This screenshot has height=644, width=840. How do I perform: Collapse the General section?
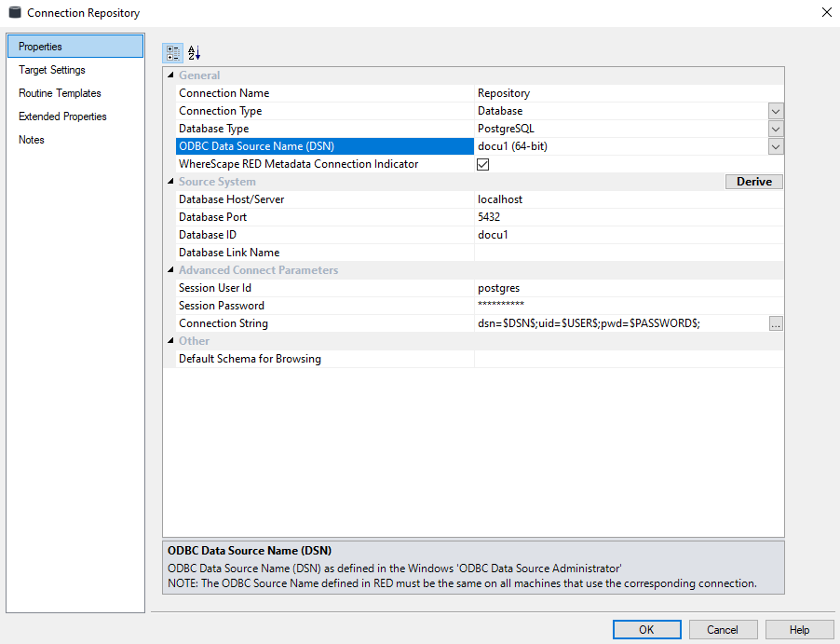[x=170, y=75]
